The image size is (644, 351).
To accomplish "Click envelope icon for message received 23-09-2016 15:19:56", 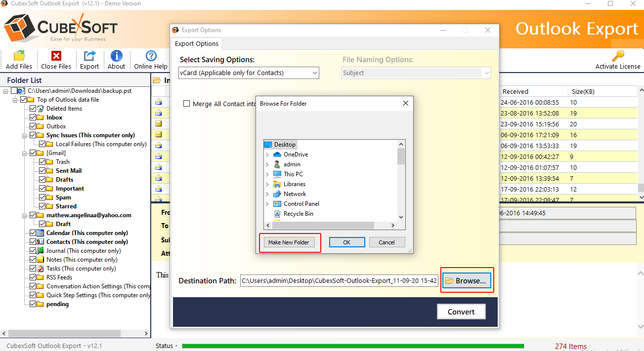I will [159, 123].
